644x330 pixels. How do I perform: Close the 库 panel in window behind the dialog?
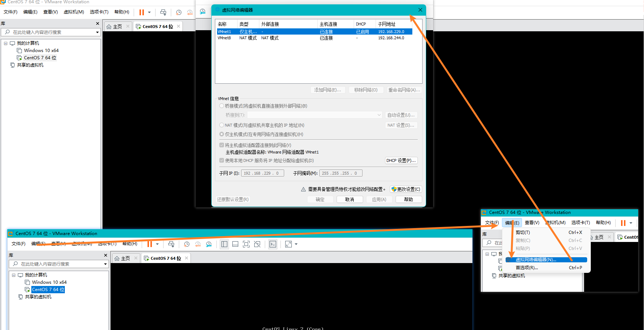98,24
